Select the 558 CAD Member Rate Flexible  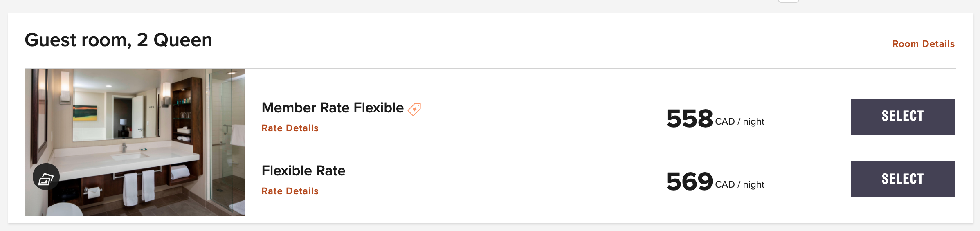[903, 117]
